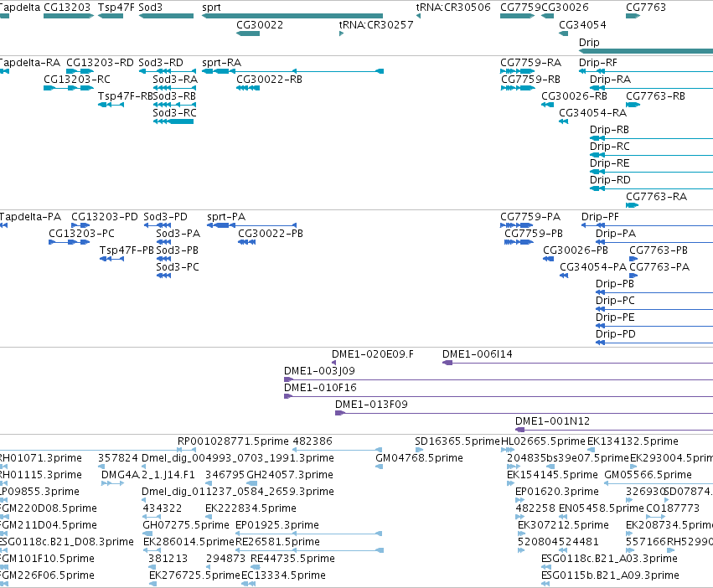Click the CG13203 gene feature
Image resolution: width=713 pixels, height=588 pixels.
click(x=69, y=16)
